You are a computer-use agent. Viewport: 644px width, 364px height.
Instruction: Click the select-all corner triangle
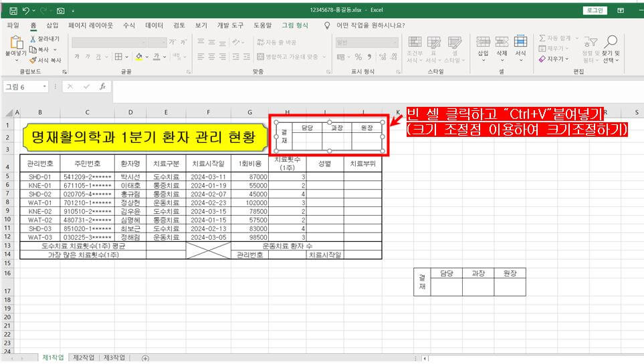[x=9, y=112]
